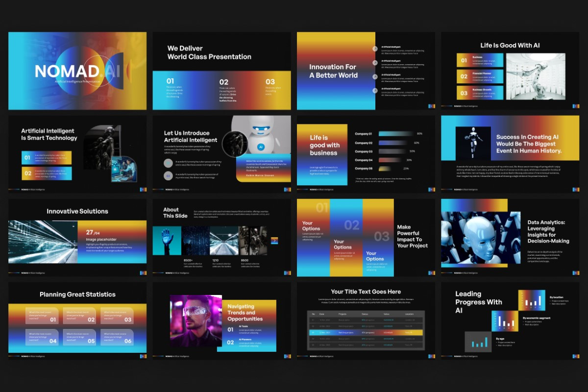The height and width of the screenshot is (392, 588).
Task: Click the Make Powerful Impact To Your Project text
Action: [x=412, y=236]
